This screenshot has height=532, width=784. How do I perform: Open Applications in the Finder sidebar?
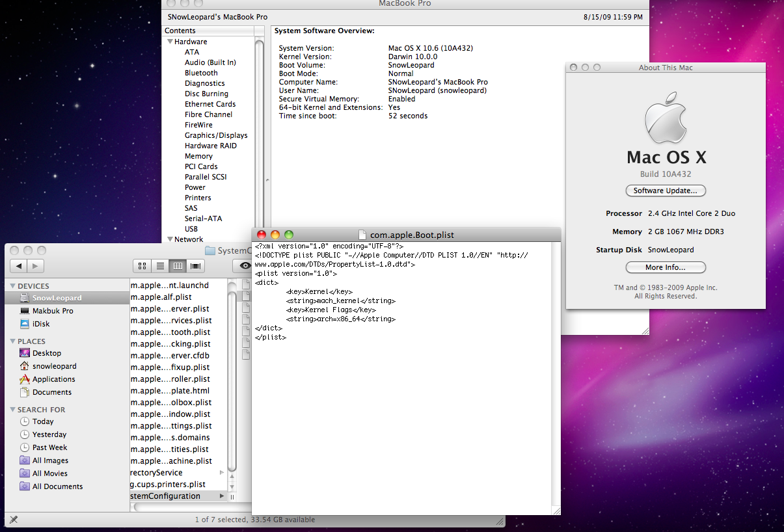pos(53,379)
